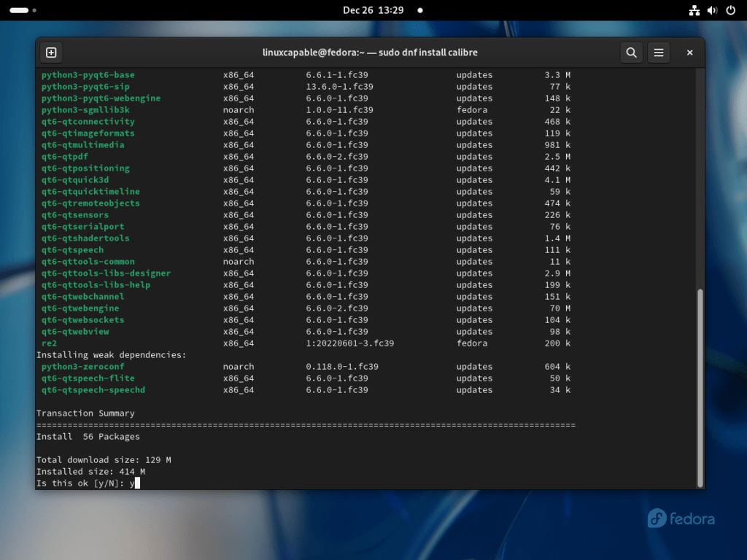Click the network icon in the top bar

[694, 10]
